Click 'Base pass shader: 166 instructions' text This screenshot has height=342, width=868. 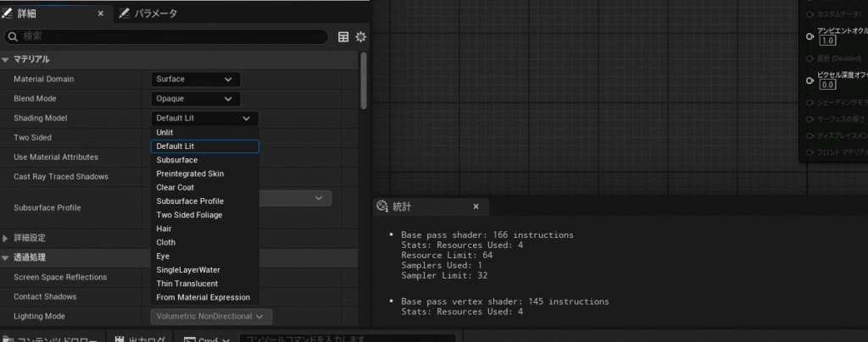coord(487,234)
